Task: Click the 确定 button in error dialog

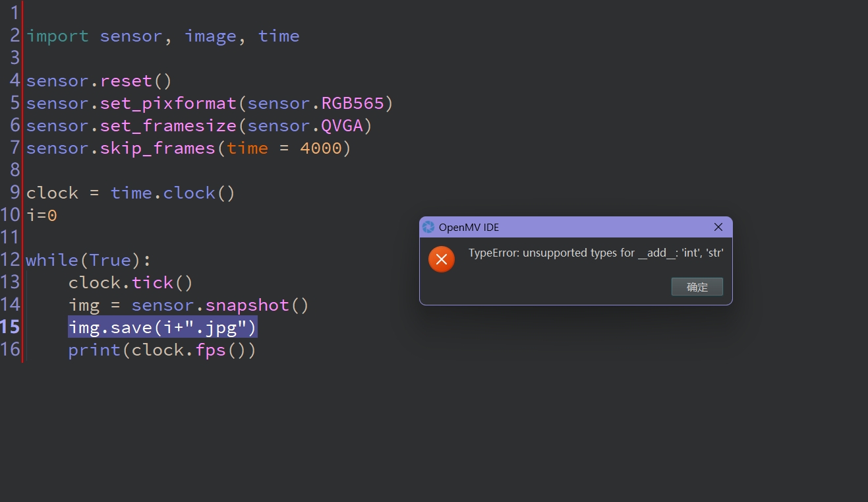Action: (x=697, y=287)
